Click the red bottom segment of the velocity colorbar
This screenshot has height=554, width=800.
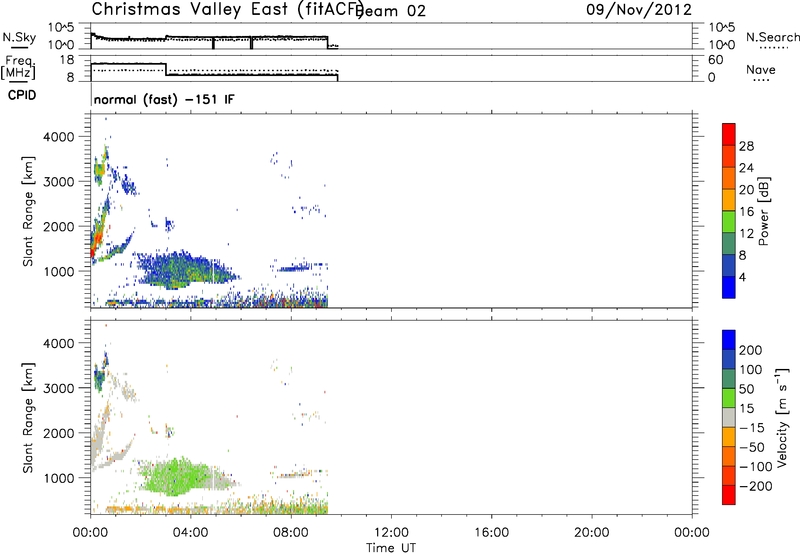tap(729, 495)
